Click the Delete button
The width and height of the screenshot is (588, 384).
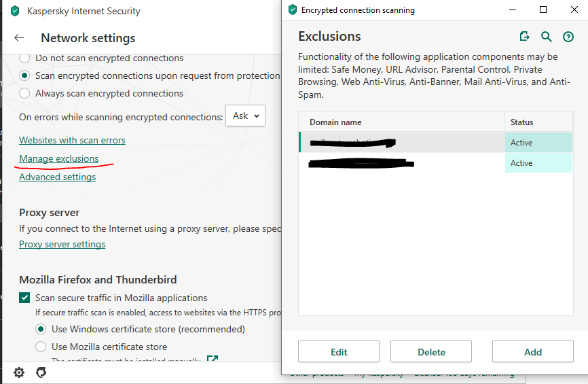[431, 352]
